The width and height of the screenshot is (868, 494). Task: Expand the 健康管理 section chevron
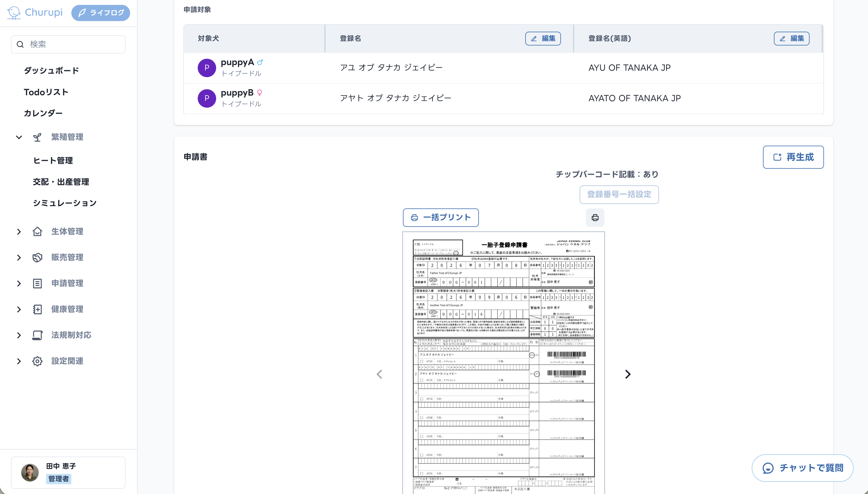coord(19,309)
